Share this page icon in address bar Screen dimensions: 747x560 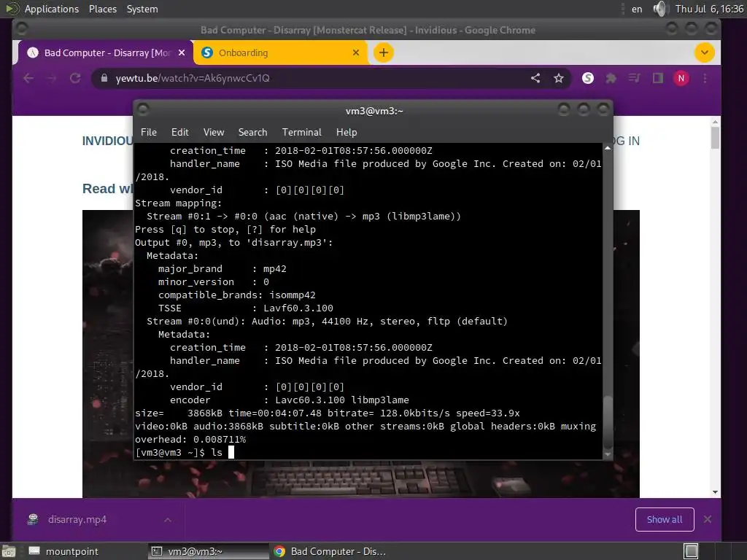click(x=535, y=78)
